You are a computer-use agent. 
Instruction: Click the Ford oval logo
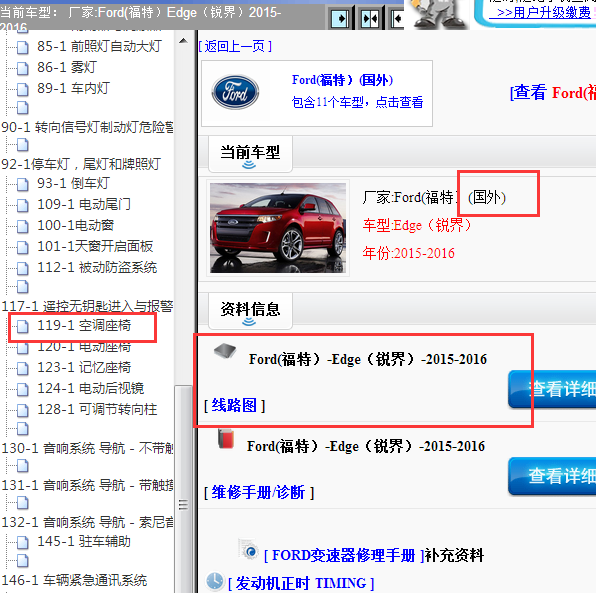click(235, 92)
